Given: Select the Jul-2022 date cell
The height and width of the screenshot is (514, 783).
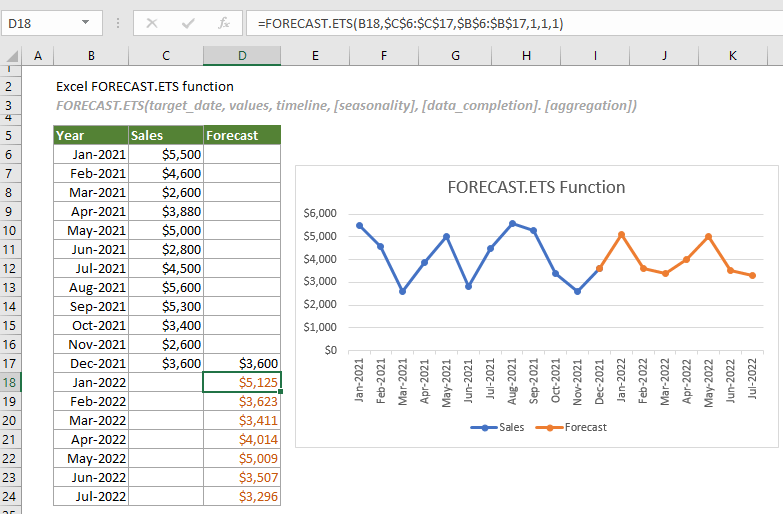Looking at the screenshot, I should point(91,496).
